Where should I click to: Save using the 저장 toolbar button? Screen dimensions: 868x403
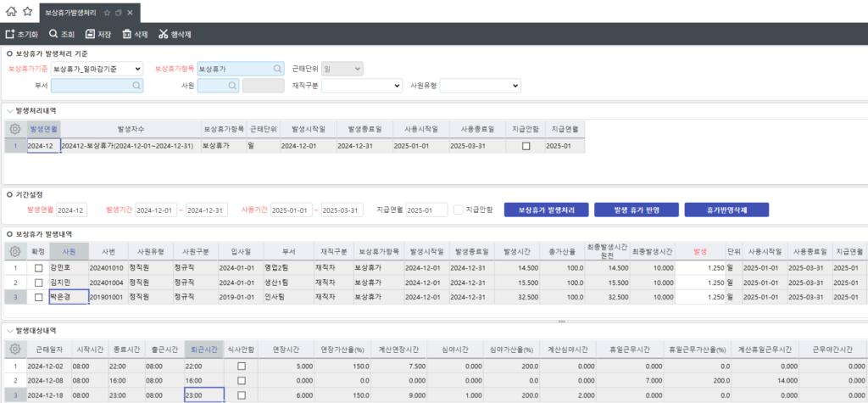[98, 35]
